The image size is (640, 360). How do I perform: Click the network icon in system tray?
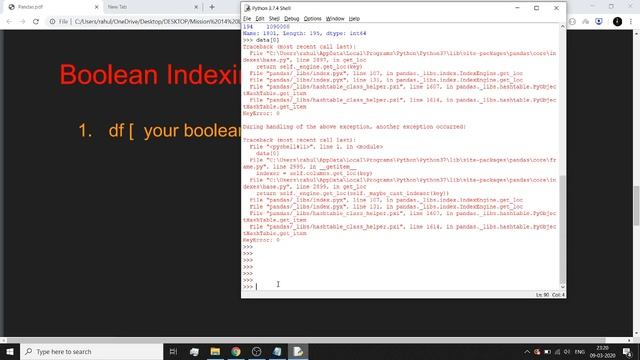coord(558,351)
